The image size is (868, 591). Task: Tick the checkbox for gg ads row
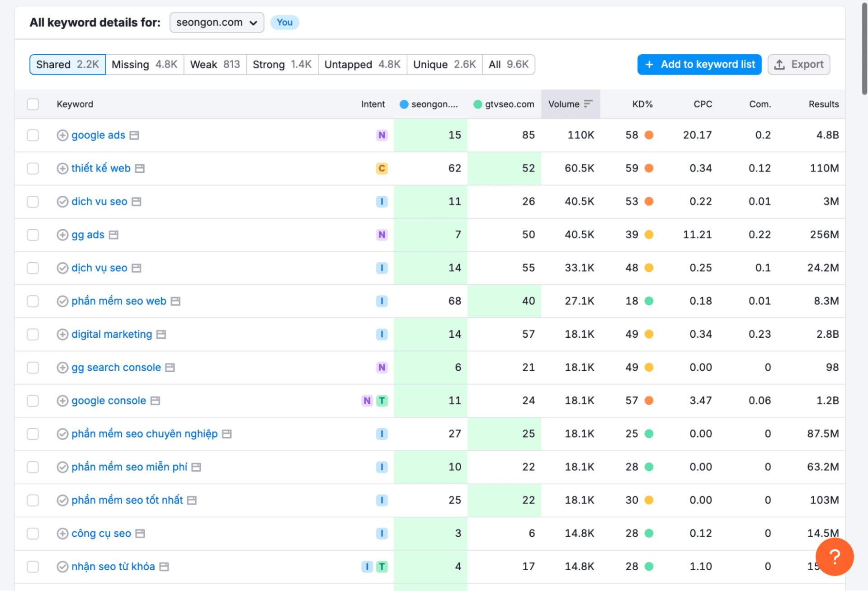(33, 235)
